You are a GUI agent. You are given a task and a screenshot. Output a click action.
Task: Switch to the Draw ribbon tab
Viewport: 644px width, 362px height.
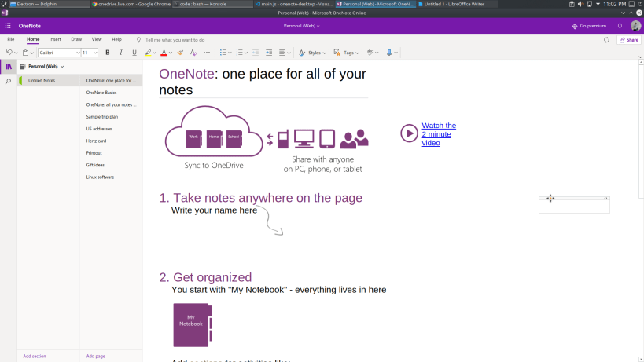76,39
